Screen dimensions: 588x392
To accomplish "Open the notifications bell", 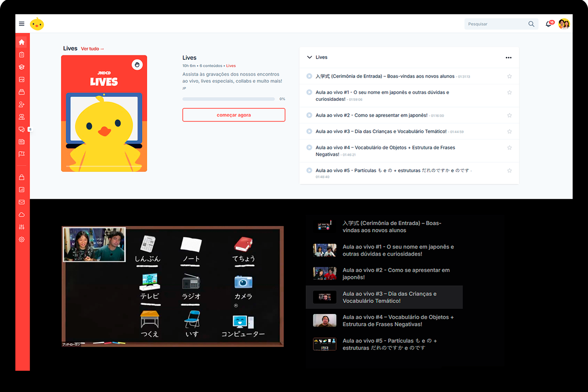I will pos(549,24).
